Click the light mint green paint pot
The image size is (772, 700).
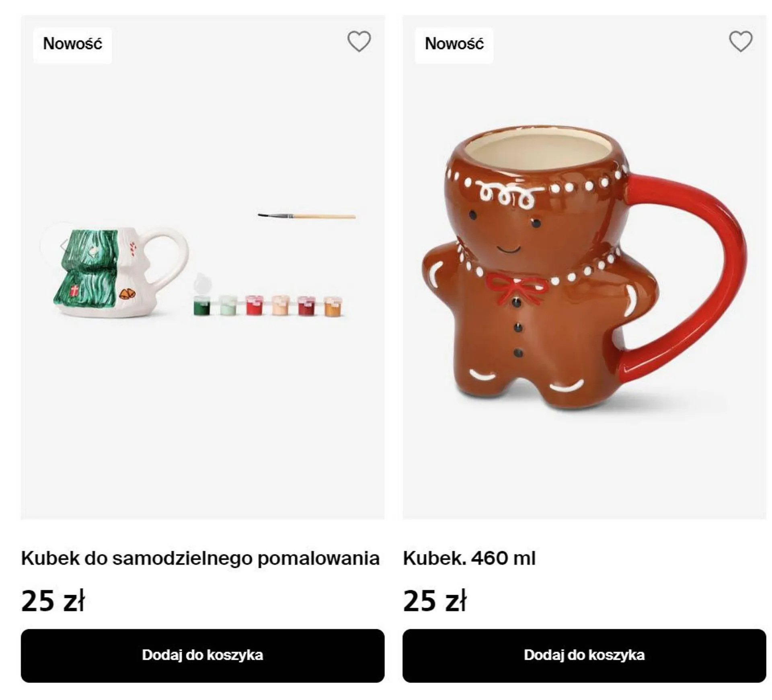(228, 306)
